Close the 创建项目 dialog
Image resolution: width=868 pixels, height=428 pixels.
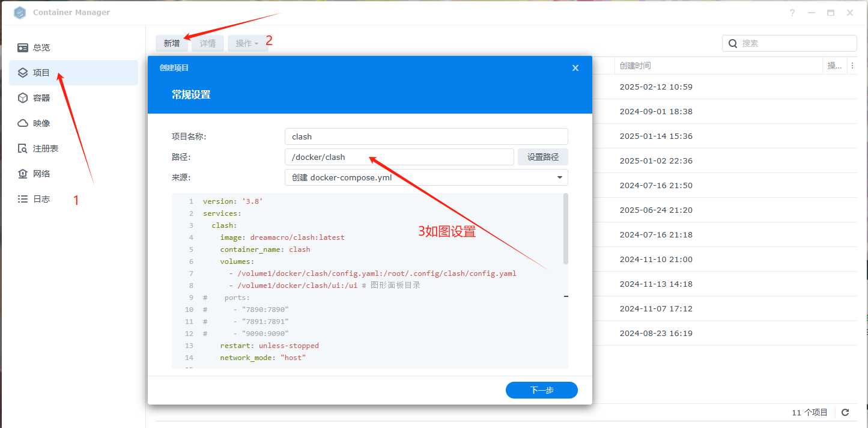575,68
